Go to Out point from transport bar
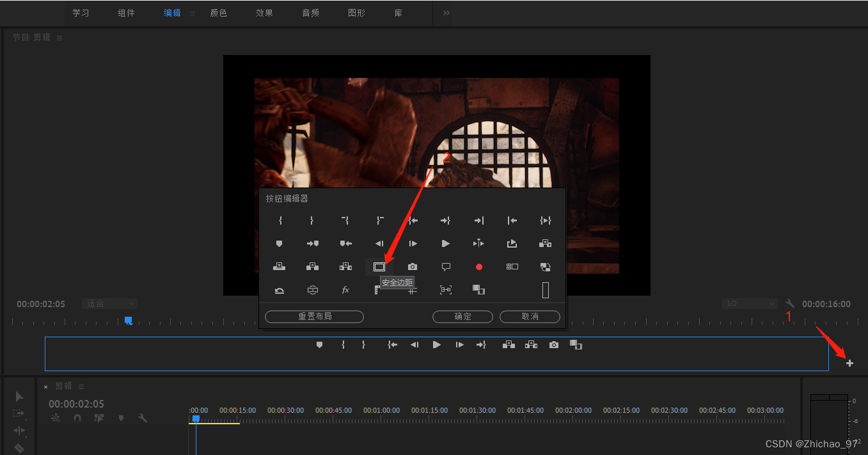The height and width of the screenshot is (455, 868). [481, 344]
